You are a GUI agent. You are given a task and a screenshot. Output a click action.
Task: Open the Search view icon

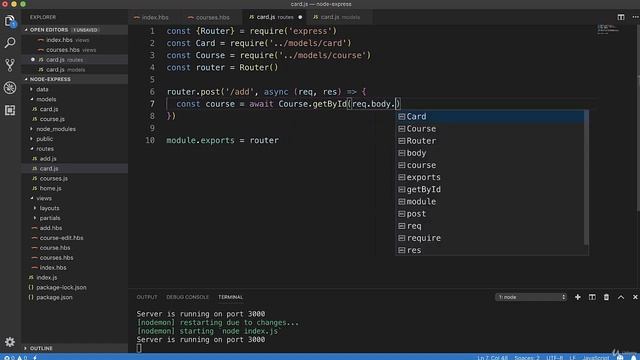10,42
